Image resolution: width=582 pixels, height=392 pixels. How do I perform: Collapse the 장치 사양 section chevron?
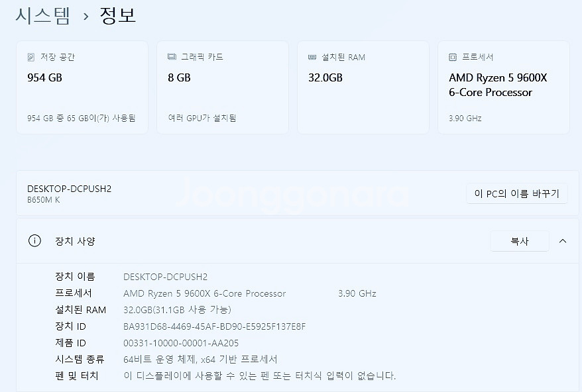point(563,240)
